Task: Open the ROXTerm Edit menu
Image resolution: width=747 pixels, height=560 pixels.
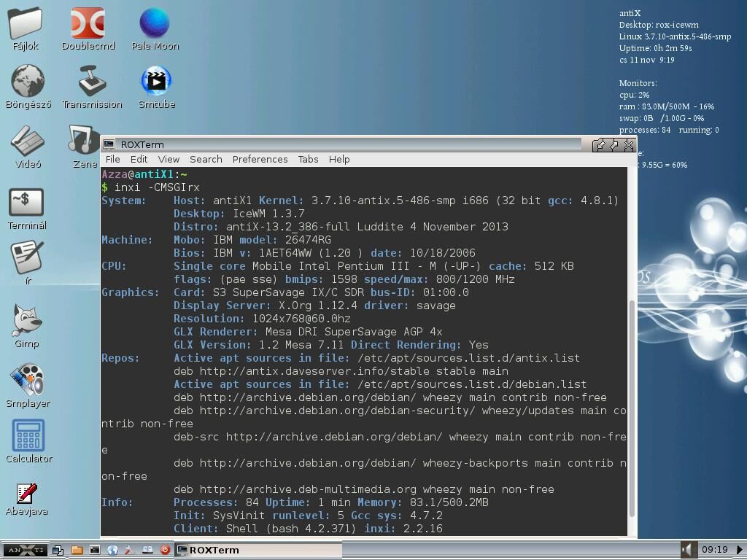Action: click(139, 159)
